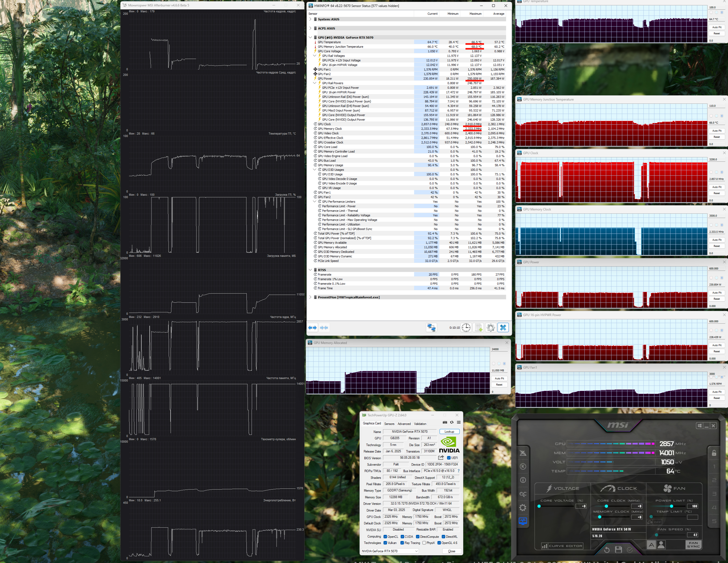Viewport: 728px width, 563px height.
Task: Click GPU-Z refresh icon
Action: click(452, 422)
